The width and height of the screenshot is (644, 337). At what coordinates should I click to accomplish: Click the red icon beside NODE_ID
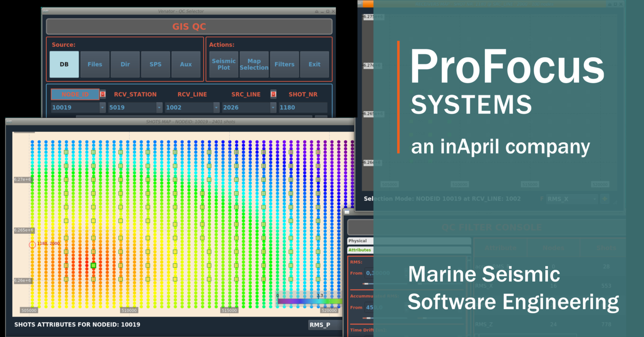(103, 94)
